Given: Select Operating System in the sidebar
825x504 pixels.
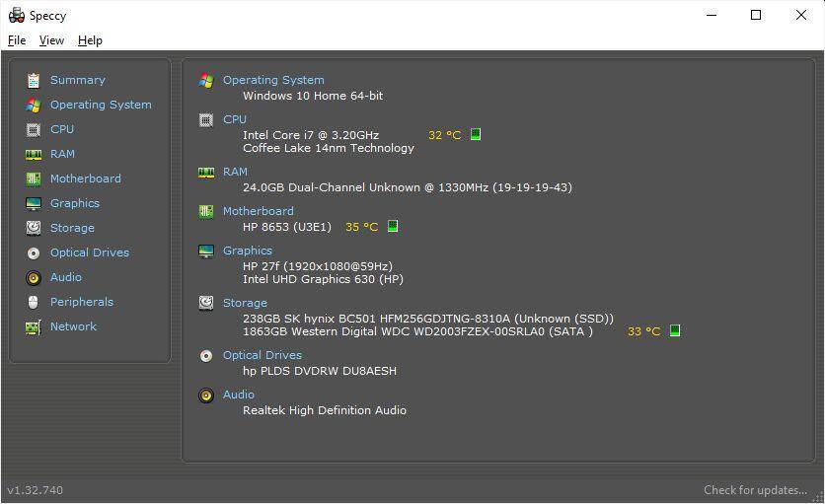Looking at the screenshot, I should tap(101, 105).
